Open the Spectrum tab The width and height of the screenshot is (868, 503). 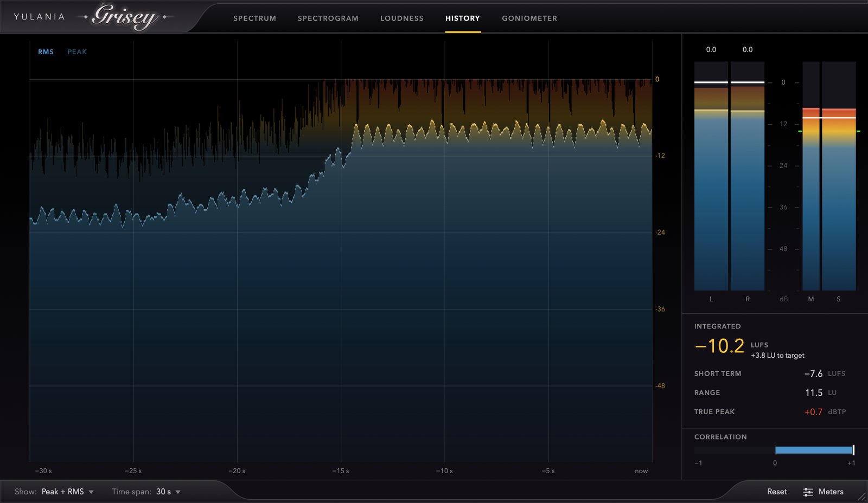(254, 18)
